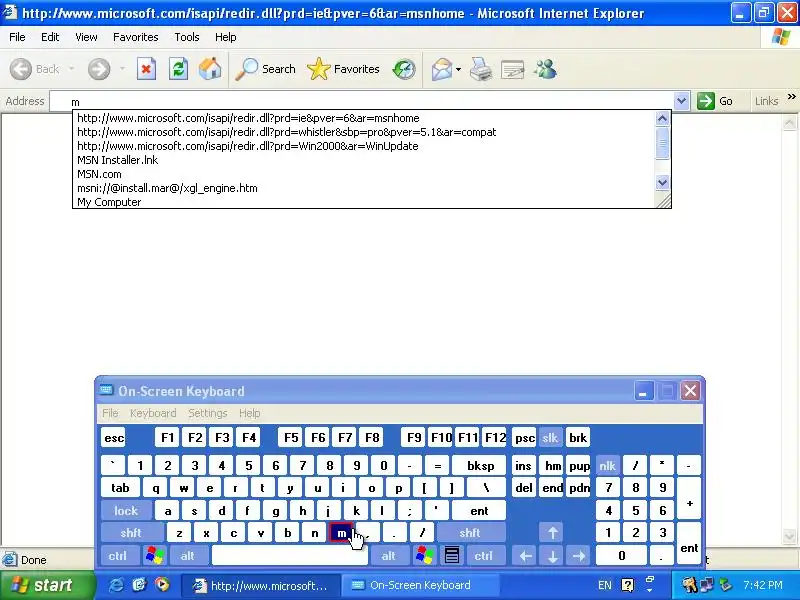Viewport: 800px width, 600px height.
Task: Open Back button history dropdown arrow
Action: (71, 69)
